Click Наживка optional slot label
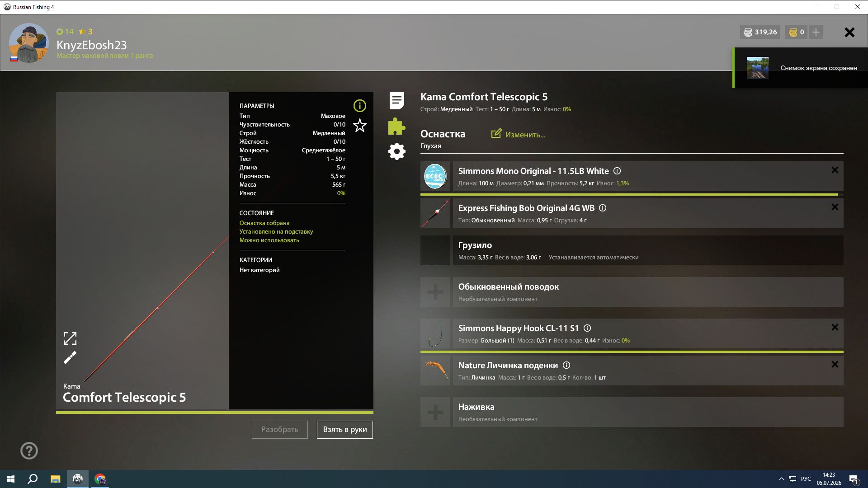 click(476, 407)
